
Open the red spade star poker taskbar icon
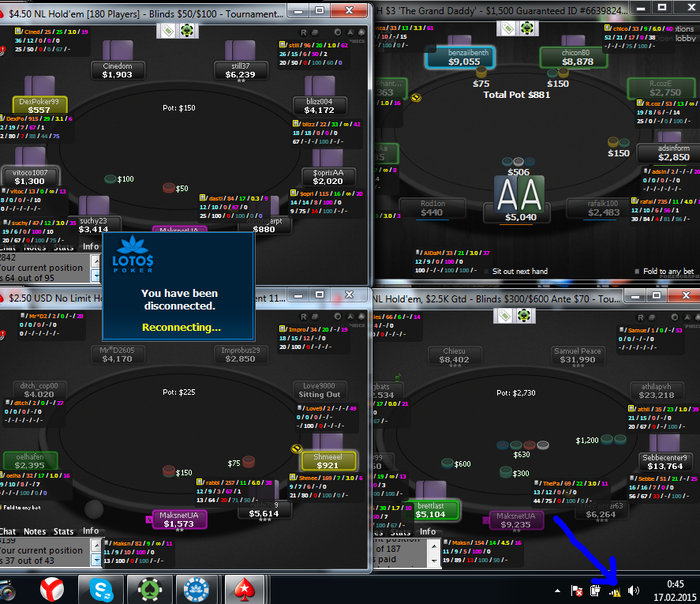245,590
